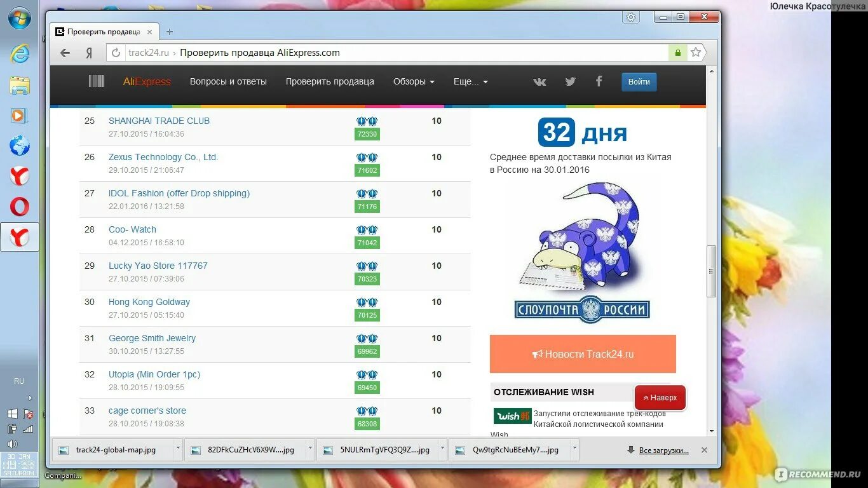Viewport: 868px width, 488px height.
Task: Open options arrow for 5NULRmTgVFQ3Q9Z download
Action: 442,449
